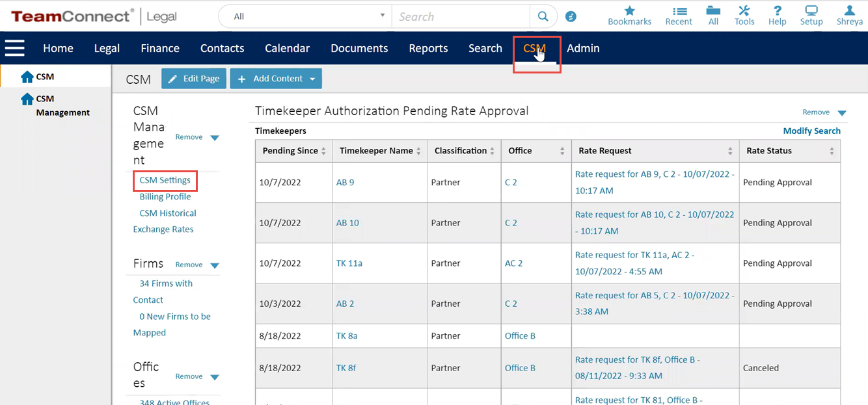Open the Add Content dropdown

coord(276,79)
